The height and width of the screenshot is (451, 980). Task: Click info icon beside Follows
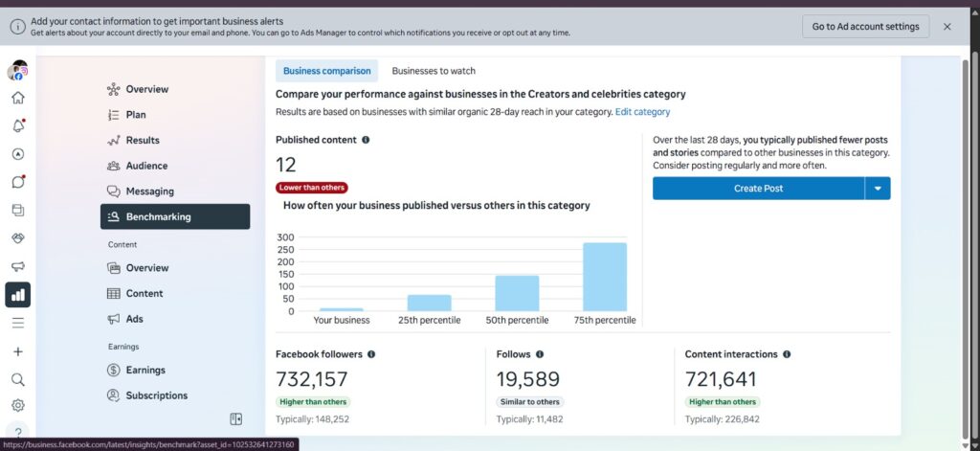[540, 354]
